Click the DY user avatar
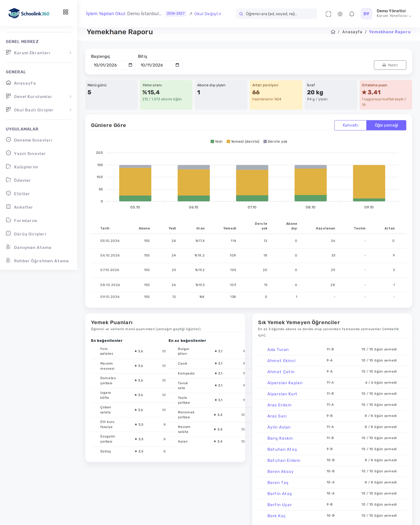Viewport: 420px width, 525px height. pos(366,14)
